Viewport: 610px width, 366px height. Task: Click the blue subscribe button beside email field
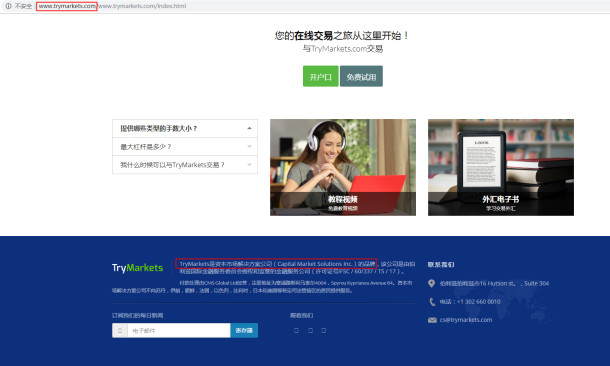tap(244, 331)
